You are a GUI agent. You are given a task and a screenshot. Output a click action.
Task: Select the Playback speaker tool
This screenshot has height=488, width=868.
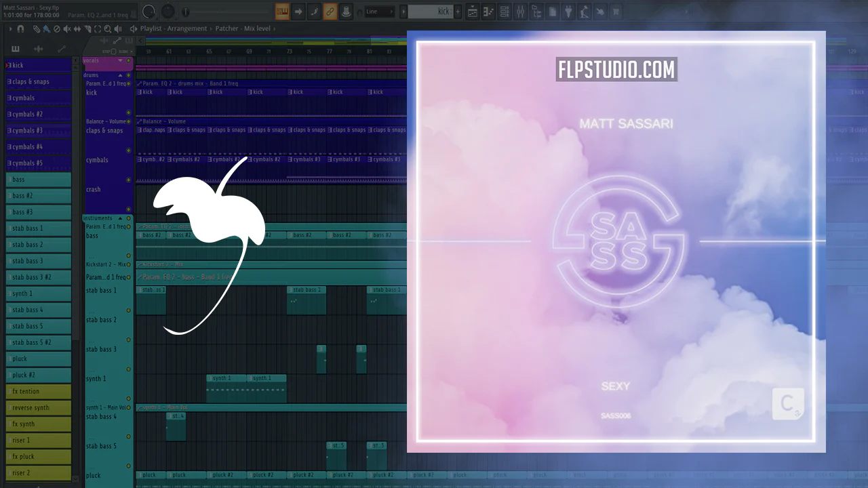[x=119, y=28]
